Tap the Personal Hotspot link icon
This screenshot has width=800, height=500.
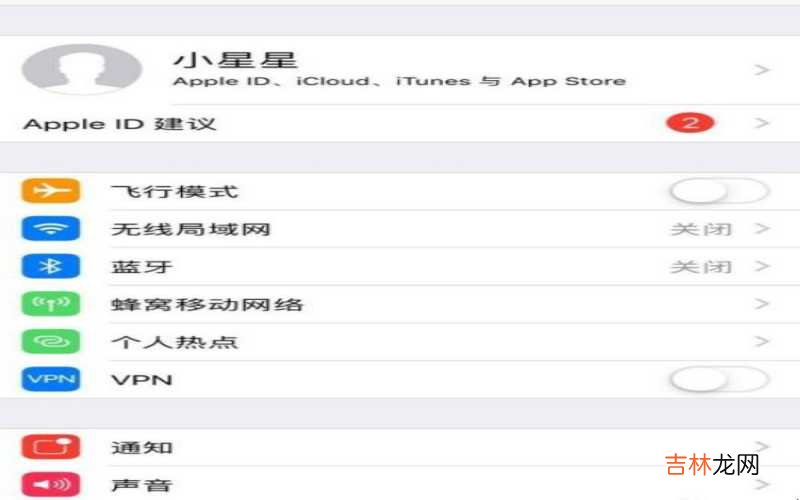[x=51, y=341]
